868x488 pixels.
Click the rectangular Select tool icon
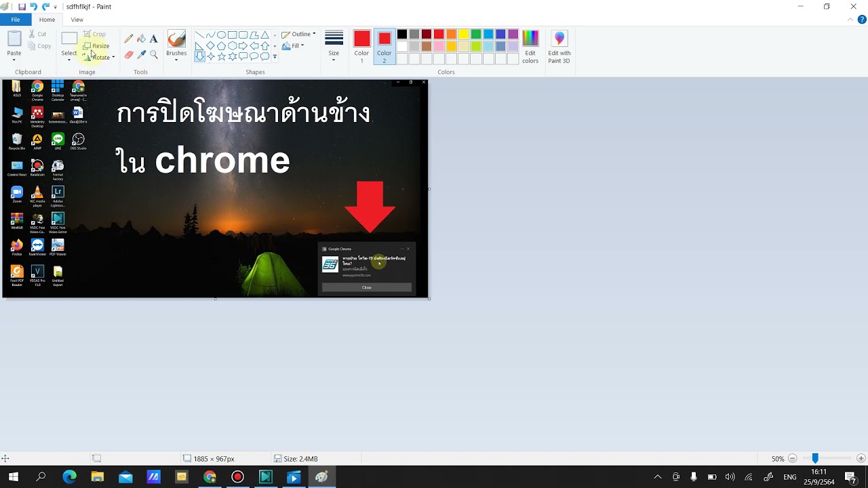click(x=69, y=39)
